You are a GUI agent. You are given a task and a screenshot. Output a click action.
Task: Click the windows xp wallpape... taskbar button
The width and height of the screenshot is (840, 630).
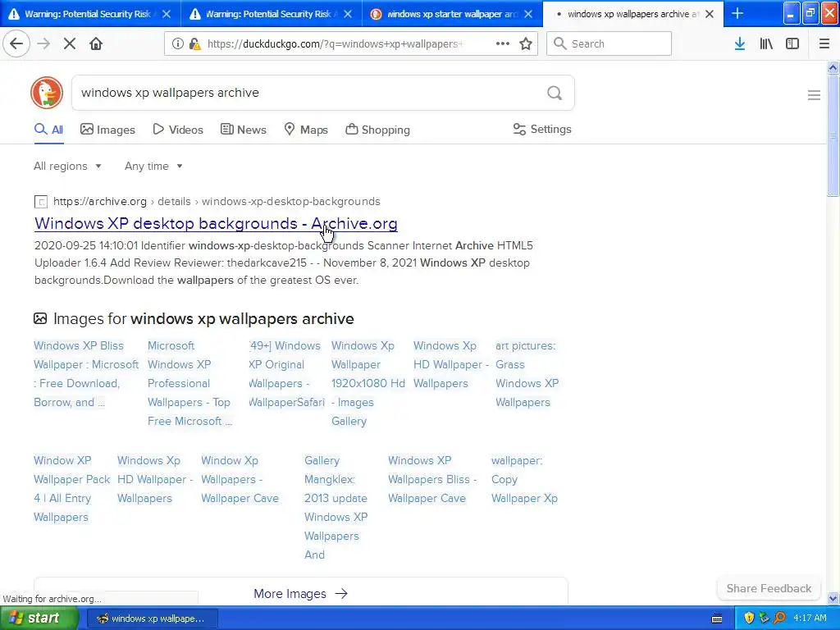coord(152,619)
